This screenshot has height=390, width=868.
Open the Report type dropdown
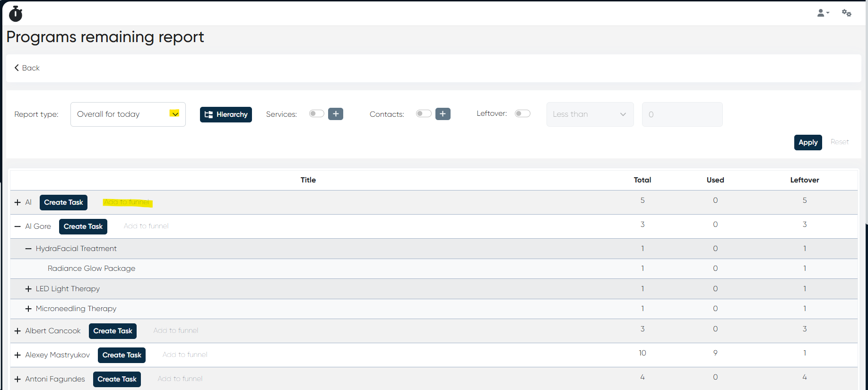coord(128,114)
